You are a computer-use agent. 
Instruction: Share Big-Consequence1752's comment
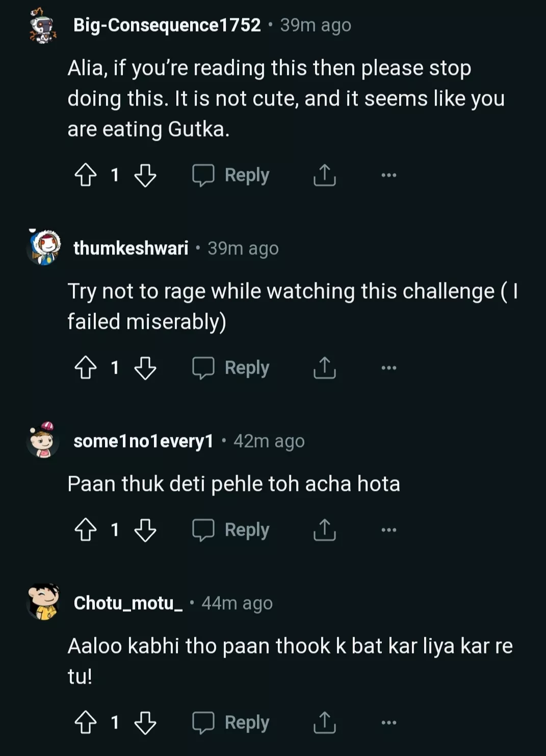(x=325, y=175)
